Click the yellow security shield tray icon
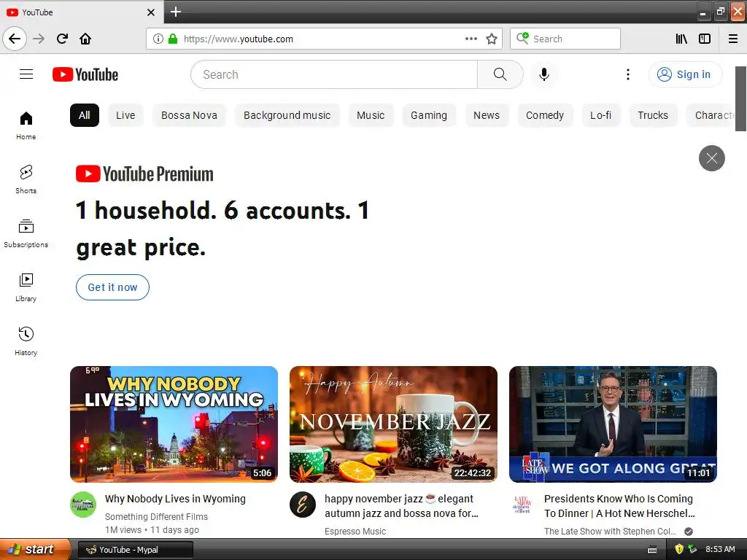This screenshot has width=747, height=560. 679,549
